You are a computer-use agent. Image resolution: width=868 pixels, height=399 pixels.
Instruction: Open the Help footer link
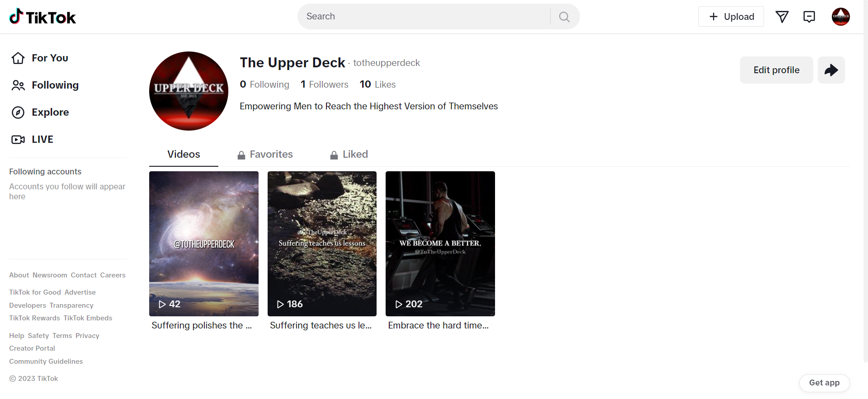click(x=17, y=336)
